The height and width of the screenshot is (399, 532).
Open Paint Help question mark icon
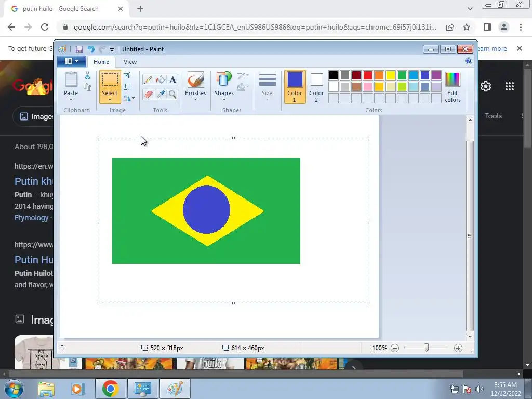click(x=469, y=61)
